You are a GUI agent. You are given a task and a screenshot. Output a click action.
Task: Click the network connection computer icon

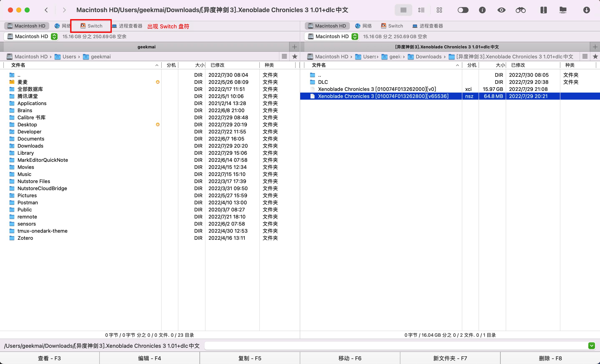pyautogui.click(x=563, y=10)
